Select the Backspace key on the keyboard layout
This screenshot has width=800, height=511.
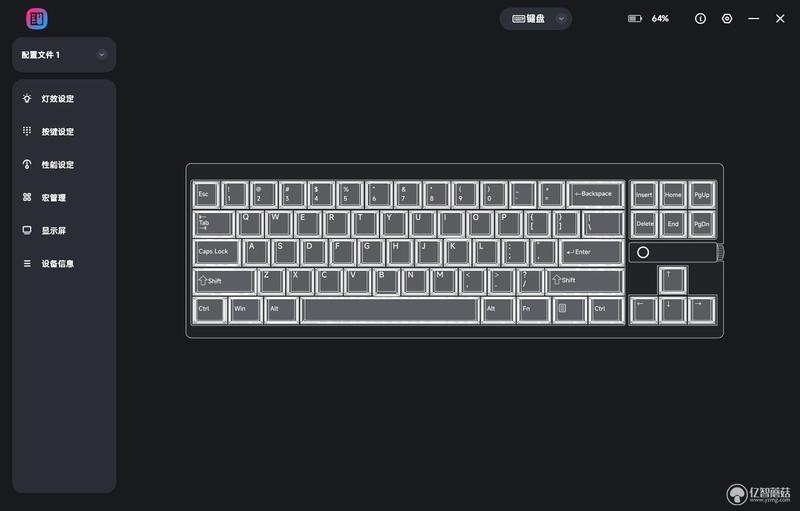595,194
